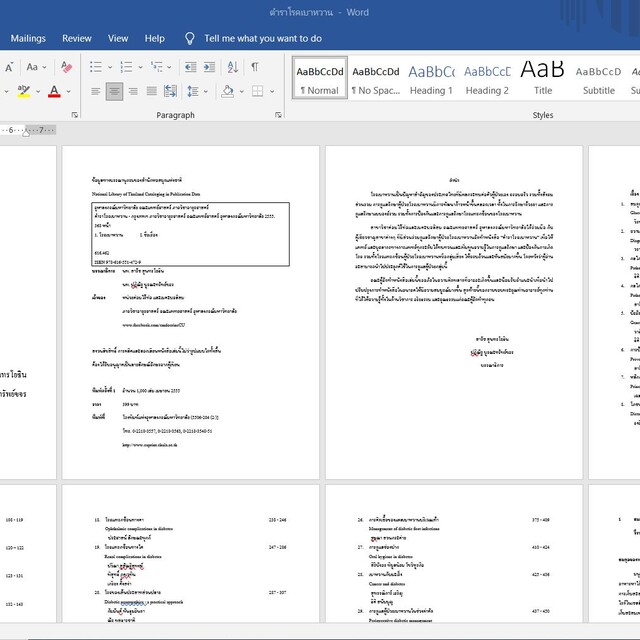Toggle the show paragraph marks button

click(x=254, y=67)
